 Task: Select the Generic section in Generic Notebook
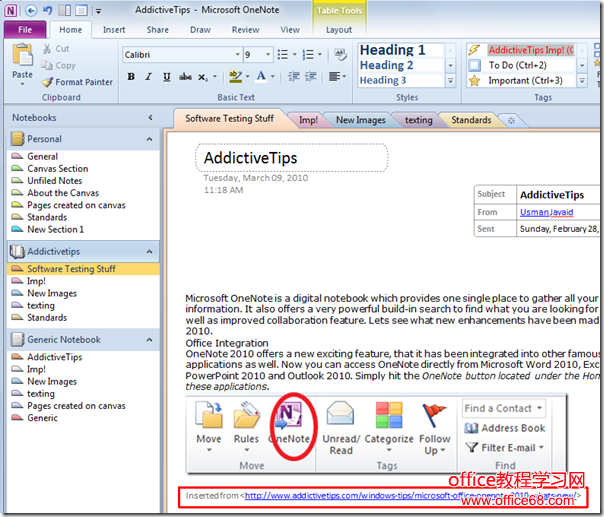pos(42,418)
